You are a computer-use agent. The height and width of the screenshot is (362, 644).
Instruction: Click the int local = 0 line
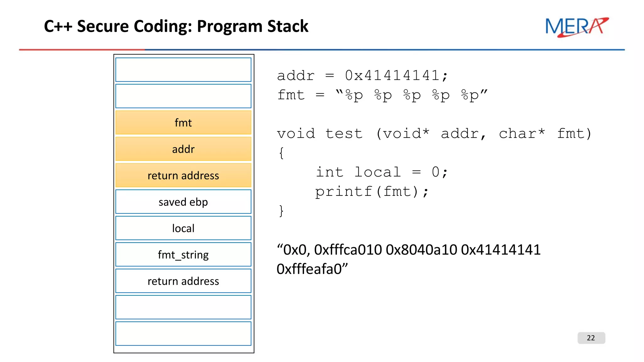tap(381, 172)
